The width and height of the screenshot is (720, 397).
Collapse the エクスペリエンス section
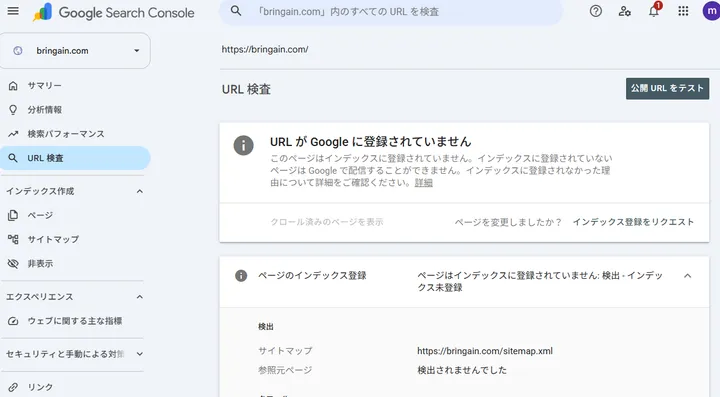(140, 297)
